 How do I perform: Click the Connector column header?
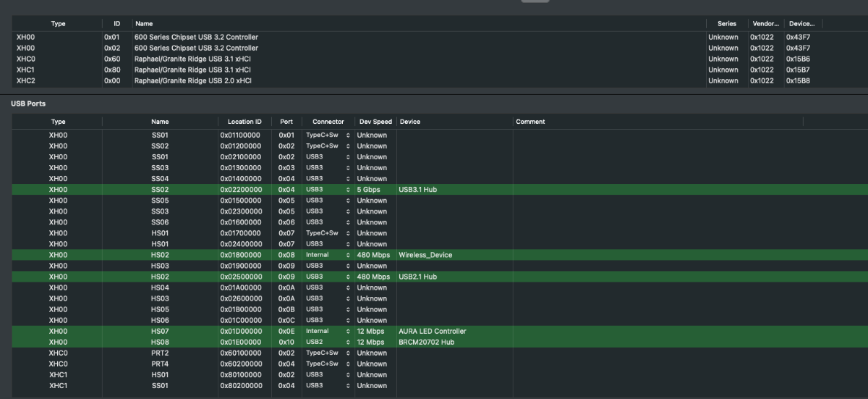[x=328, y=122]
